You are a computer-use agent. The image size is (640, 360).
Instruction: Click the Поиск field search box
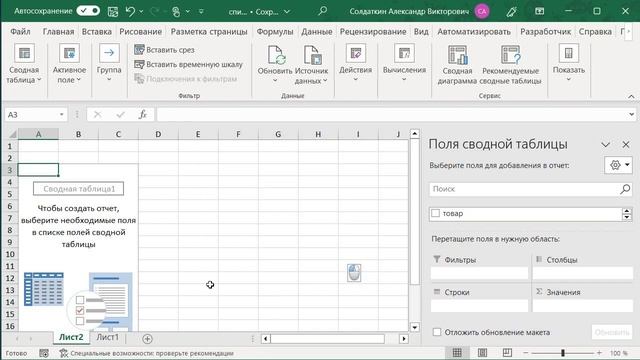tap(531, 189)
